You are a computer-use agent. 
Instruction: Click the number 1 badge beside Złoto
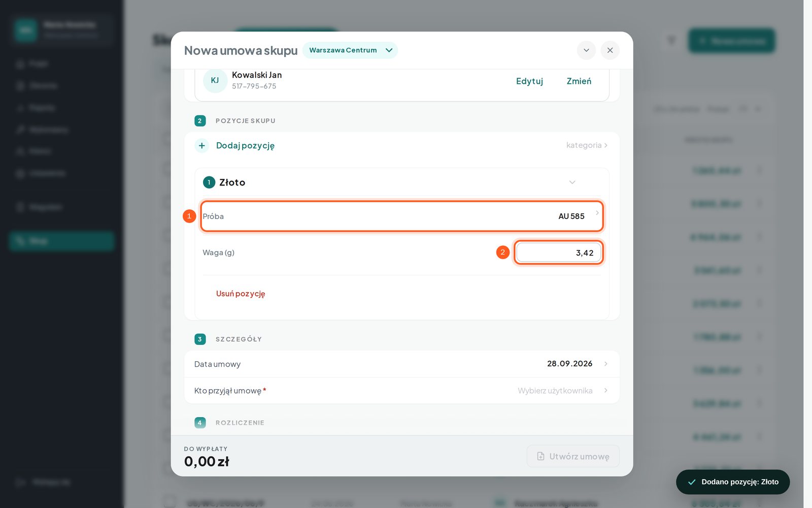tap(209, 182)
